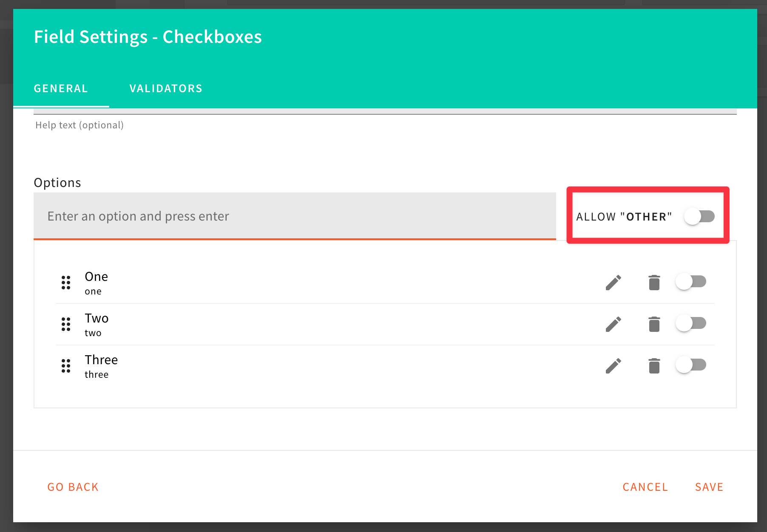Click SAVE to save field settings

[709, 487]
